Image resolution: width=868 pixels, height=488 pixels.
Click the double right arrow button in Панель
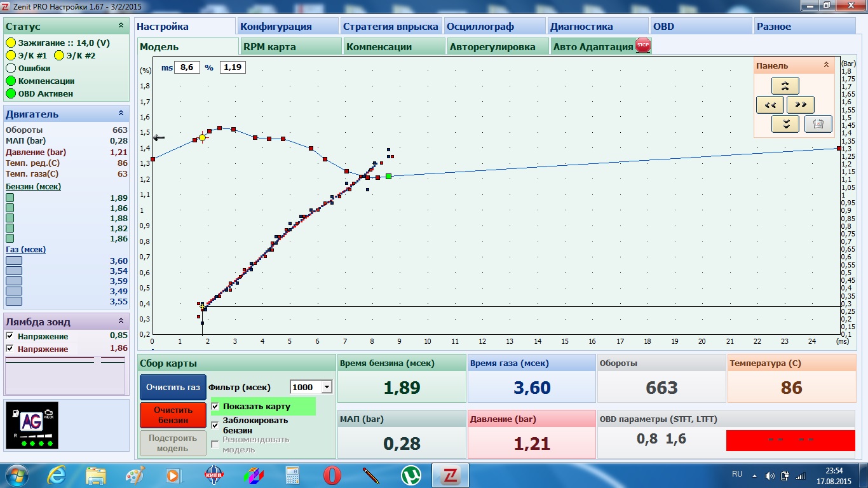point(800,105)
